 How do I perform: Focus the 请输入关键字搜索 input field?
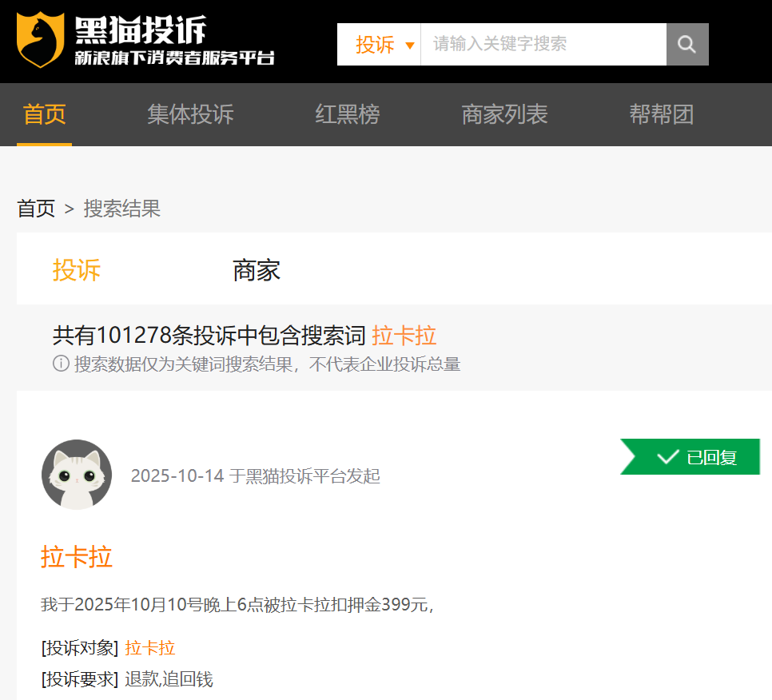pyautogui.click(x=543, y=44)
